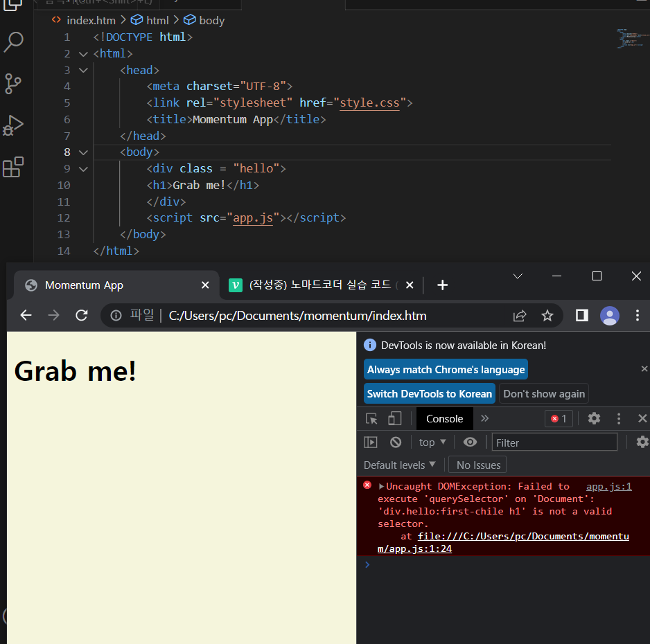The image size is (650, 644).
Task: View site information icon in address bar
Action: (116, 316)
